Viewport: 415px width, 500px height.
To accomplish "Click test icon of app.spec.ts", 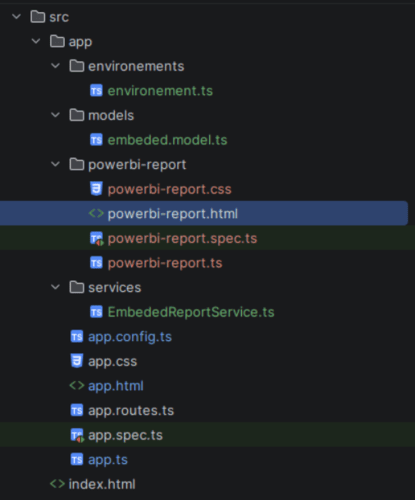I will 77,435.
